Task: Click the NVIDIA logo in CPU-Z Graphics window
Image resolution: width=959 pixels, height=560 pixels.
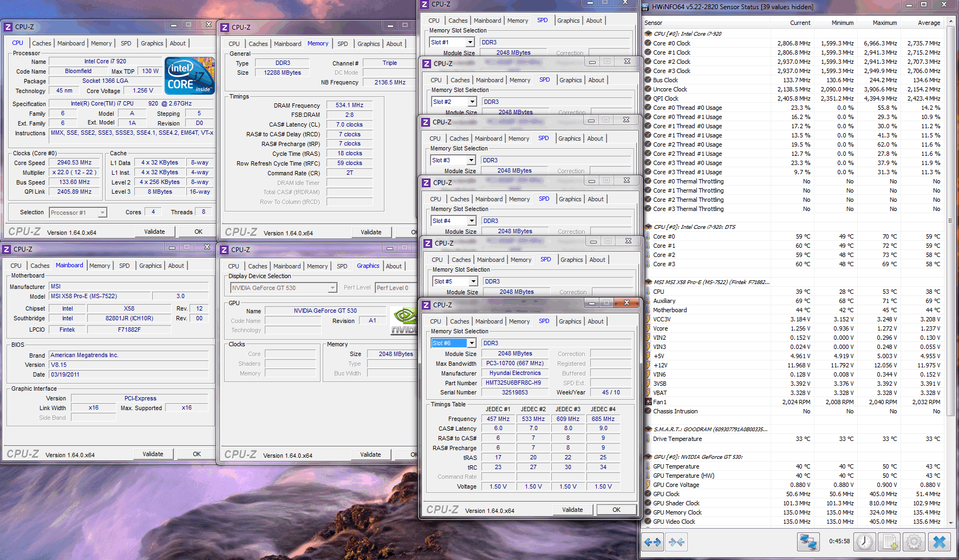Action: (x=403, y=321)
